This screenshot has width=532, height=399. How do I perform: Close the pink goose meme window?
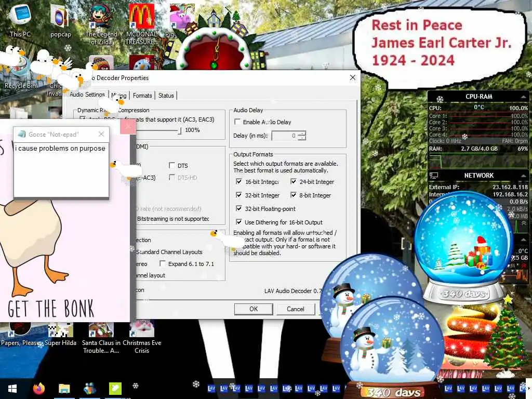[128, 127]
